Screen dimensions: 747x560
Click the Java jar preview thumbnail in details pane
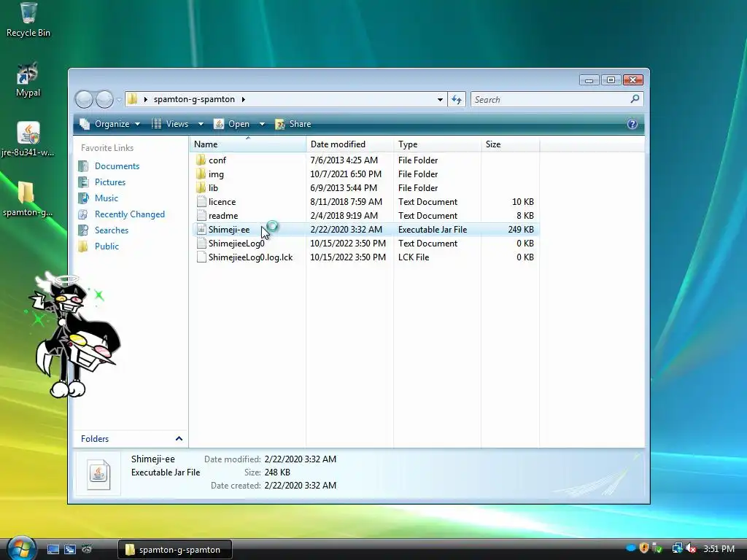click(x=98, y=474)
